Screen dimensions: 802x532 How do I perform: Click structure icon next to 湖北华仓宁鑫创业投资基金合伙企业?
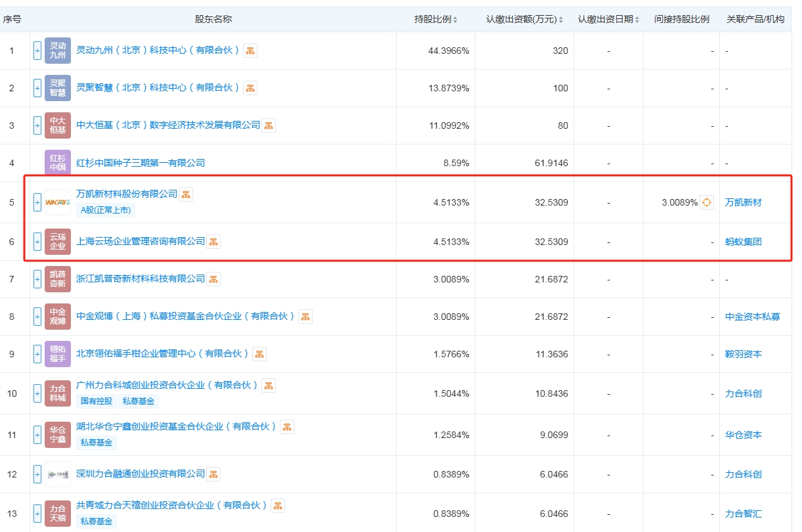(x=287, y=427)
